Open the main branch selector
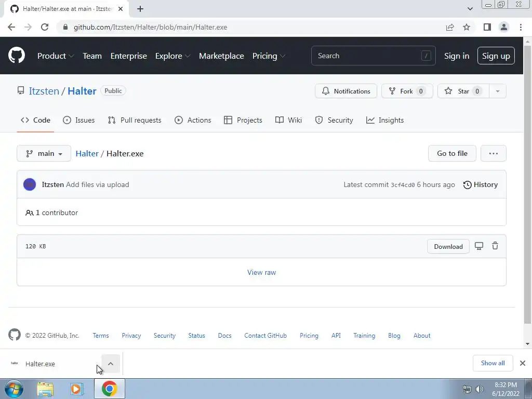 point(44,153)
